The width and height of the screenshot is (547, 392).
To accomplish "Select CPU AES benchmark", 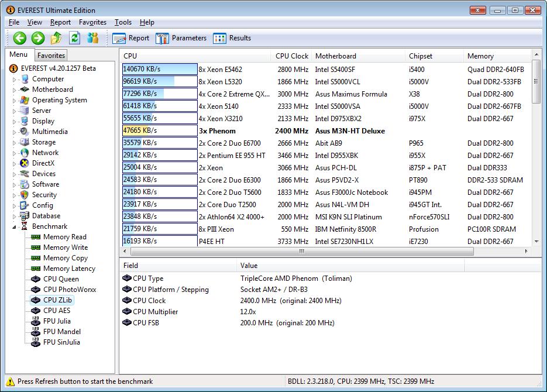I will click(x=57, y=311).
